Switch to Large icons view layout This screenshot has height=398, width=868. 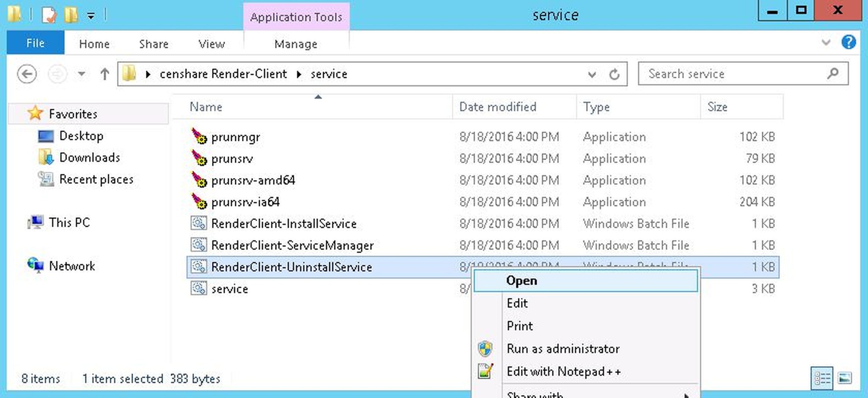[845, 378]
